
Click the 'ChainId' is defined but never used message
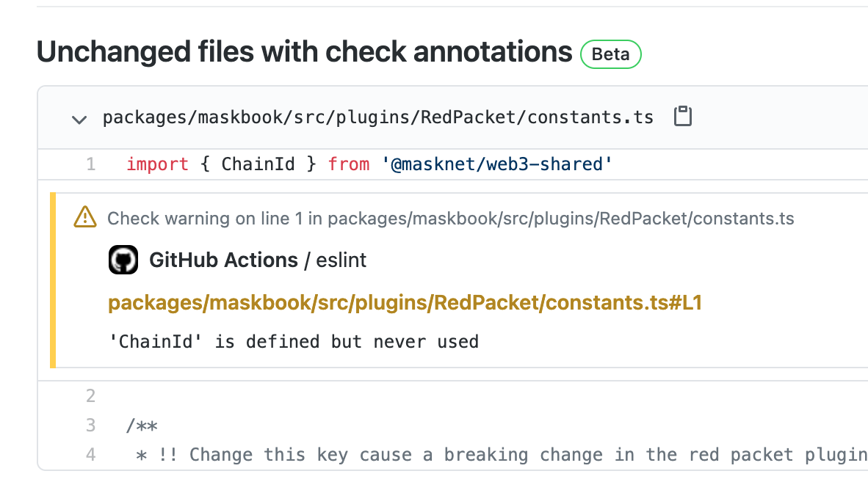coord(294,341)
